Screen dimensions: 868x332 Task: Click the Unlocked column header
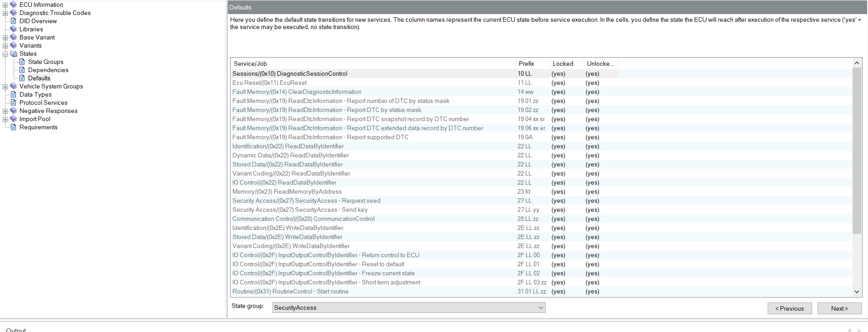pos(601,63)
